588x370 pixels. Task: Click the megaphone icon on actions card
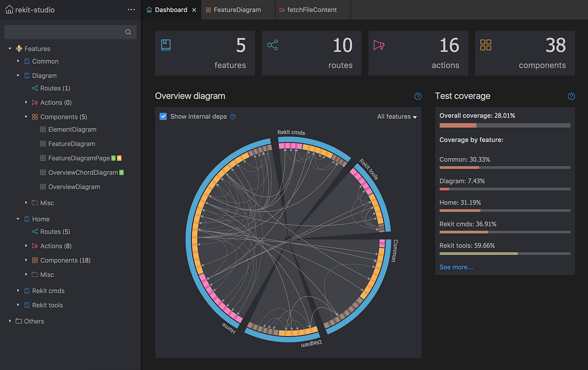379,46
